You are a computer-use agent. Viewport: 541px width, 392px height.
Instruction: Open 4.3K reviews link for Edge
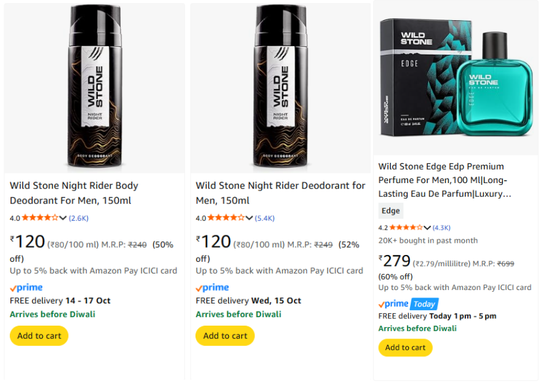tap(441, 228)
